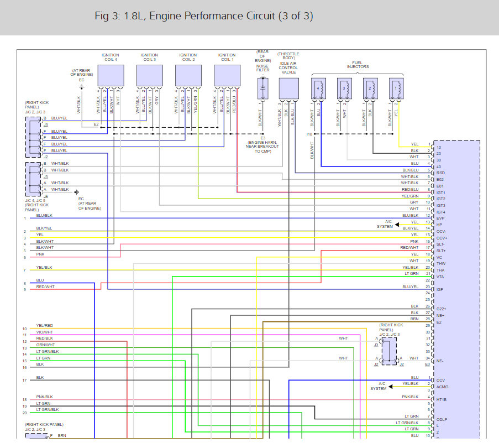The height and width of the screenshot is (448, 499).
Task: Click the NE+ pin label
Action: pyautogui.click(x=440, y=316)
